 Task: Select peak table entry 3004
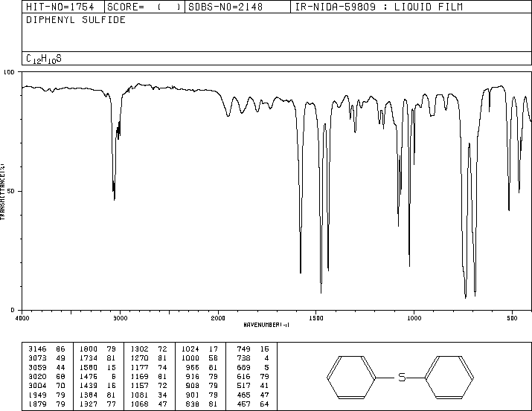(x=37, y=386)
